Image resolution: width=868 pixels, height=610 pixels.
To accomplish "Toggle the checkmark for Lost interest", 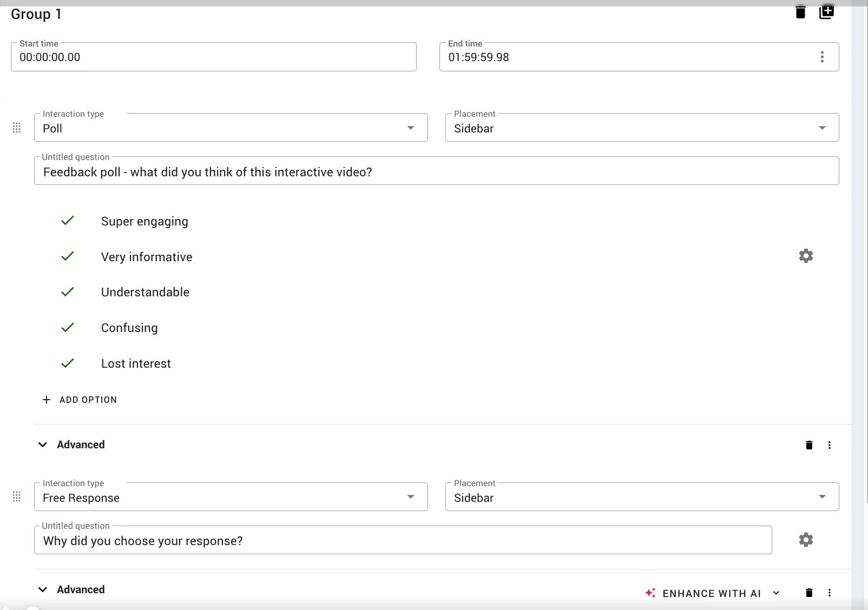I will (x=68, y=363).
